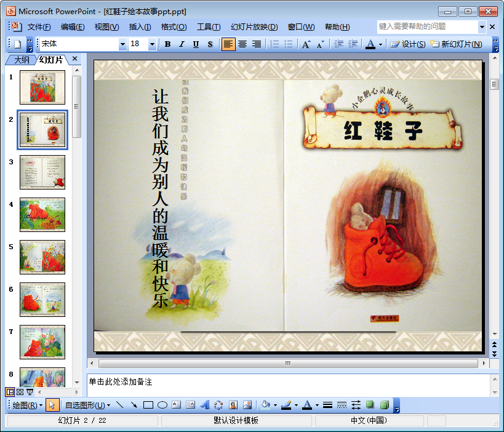
Task: Expand the 宋体 font name dropdown
Action: [x=122, y=44]
